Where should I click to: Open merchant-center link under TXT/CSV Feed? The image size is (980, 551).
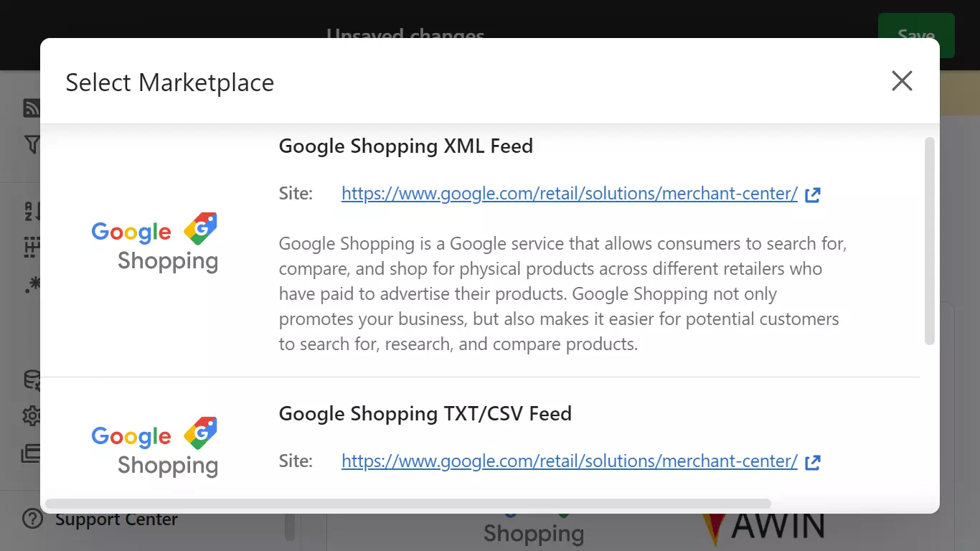pos(569,461)
